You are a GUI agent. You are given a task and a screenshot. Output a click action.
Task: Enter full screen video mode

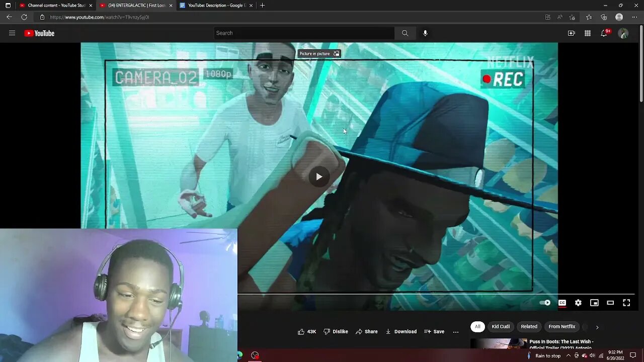click(x=626, y=303)
